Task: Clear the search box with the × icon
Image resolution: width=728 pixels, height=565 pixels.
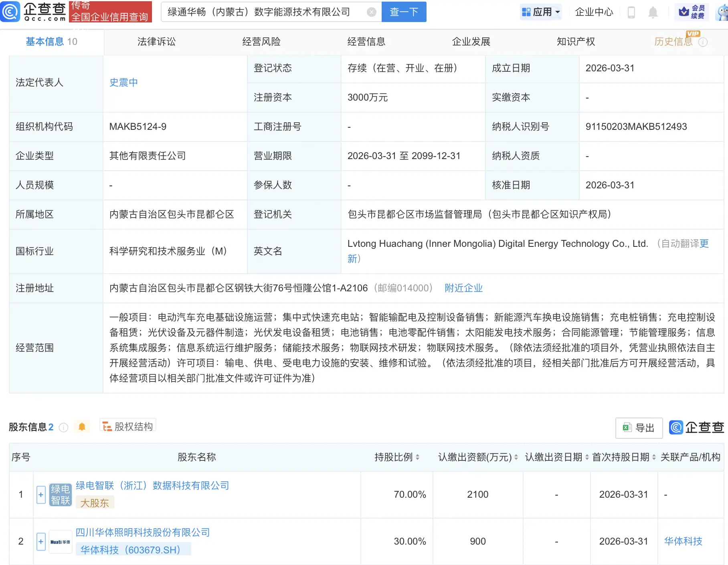Action: click(372, 12)
